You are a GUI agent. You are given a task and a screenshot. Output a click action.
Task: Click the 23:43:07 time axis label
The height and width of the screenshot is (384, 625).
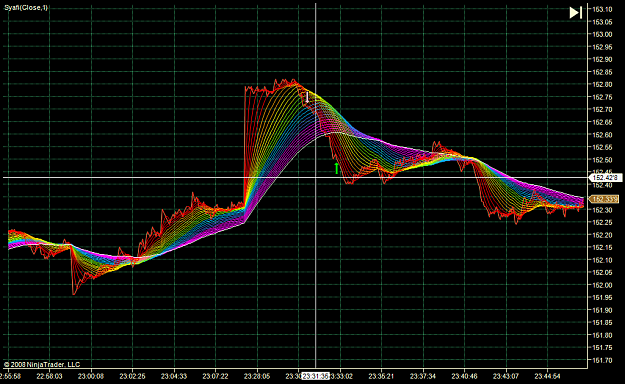(506, 376)
